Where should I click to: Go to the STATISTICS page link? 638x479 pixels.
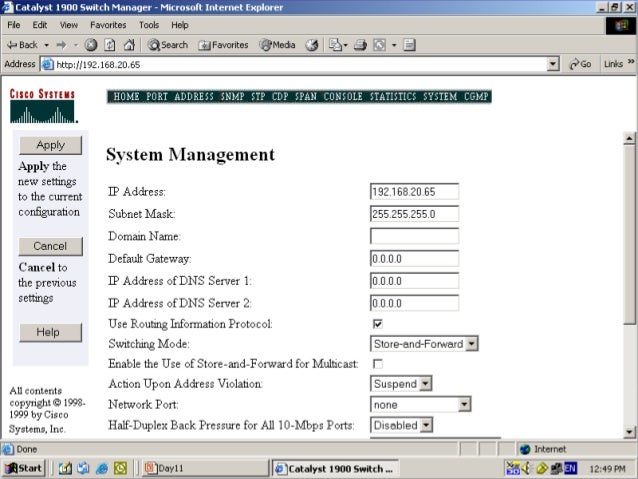(x=393, y=96)
